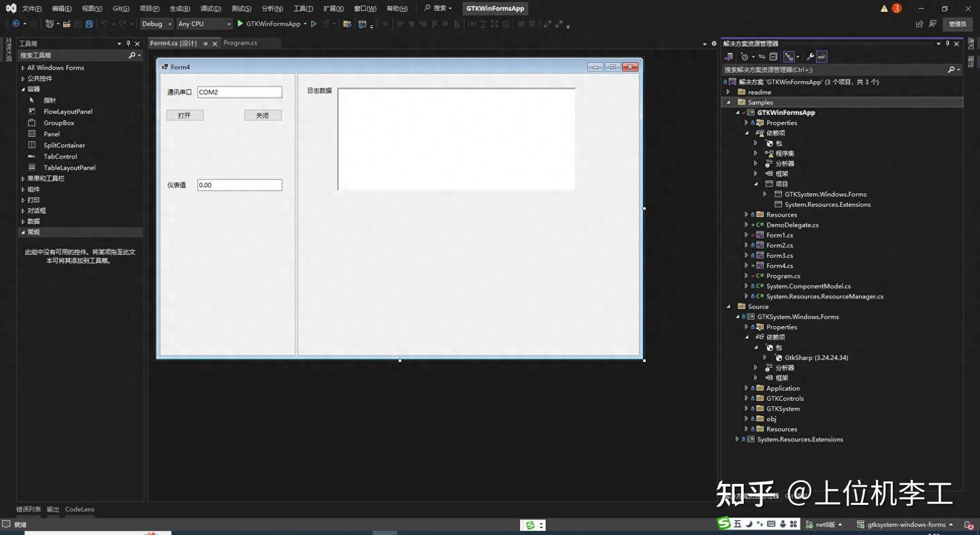Click the 关闭 button on the Form4 designer
Image resolution: width=980 pixels, height=535 pixels.
263,114
